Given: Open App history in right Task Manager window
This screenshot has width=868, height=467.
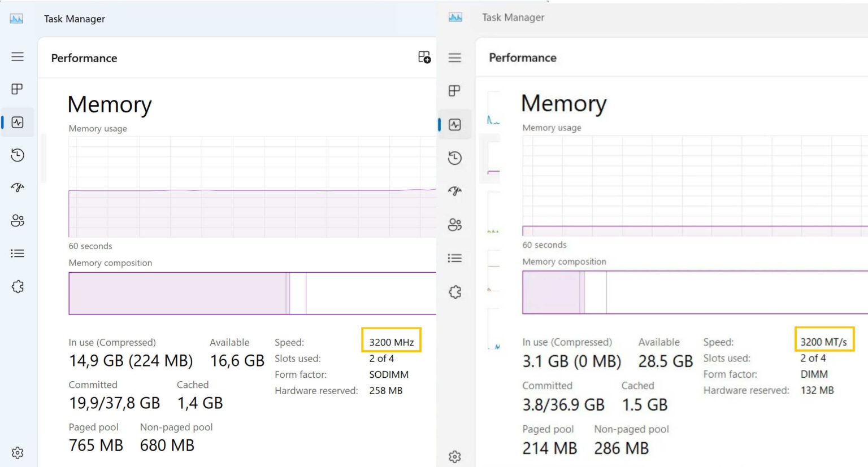Looking at the screenshot, I should (455, 158).
